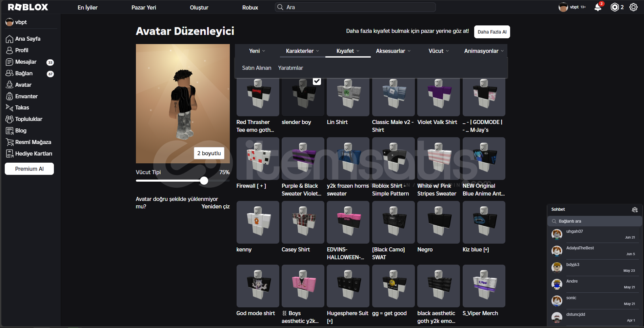The image size is (644, 328).
Task: Select the Red Thrasher Tee shirt
Action: pyautogui.click(x=258, y=97)
